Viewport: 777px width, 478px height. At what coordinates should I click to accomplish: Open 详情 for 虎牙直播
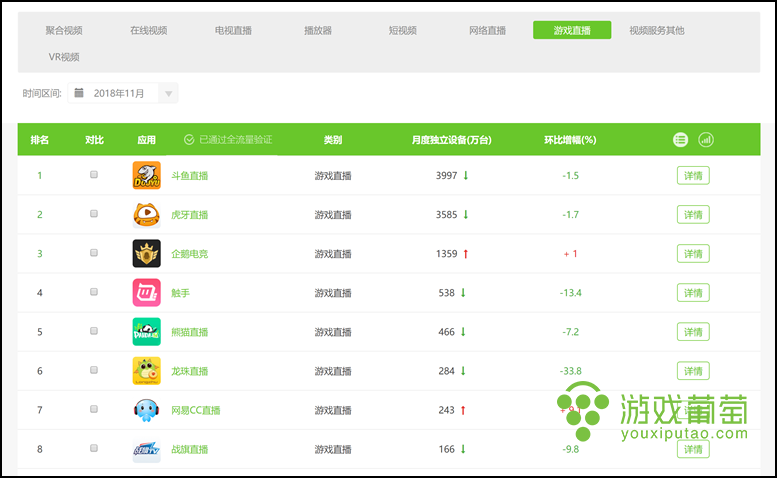693,214
